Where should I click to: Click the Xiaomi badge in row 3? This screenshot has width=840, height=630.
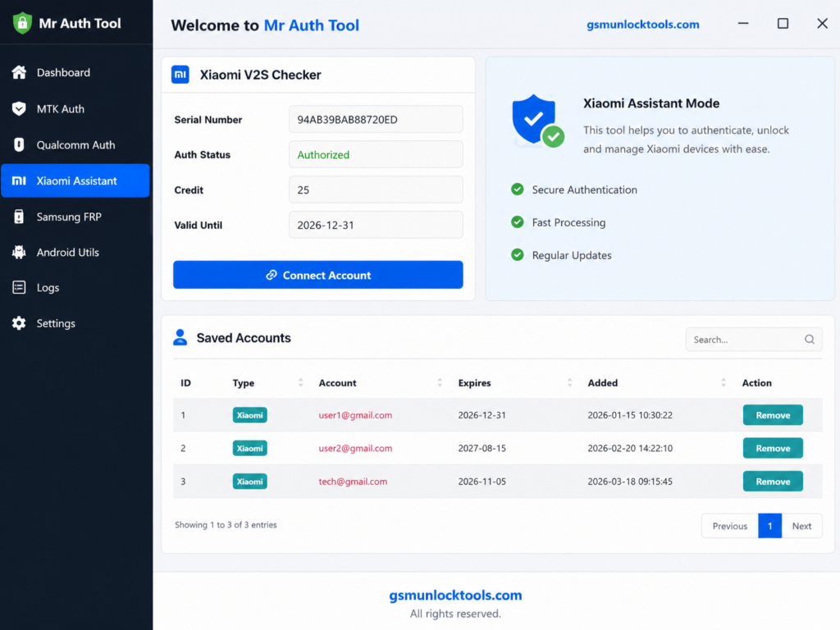(x=249, y=481)
